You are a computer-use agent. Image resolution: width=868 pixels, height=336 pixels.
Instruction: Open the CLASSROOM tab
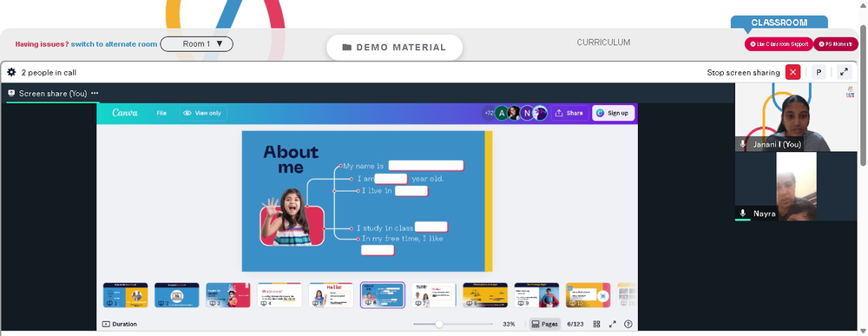click(x=779, y=23)
